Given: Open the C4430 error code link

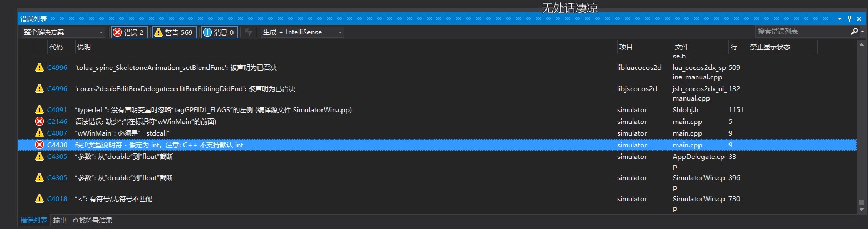Looking at the screenshot, I should tap(57, 145).
